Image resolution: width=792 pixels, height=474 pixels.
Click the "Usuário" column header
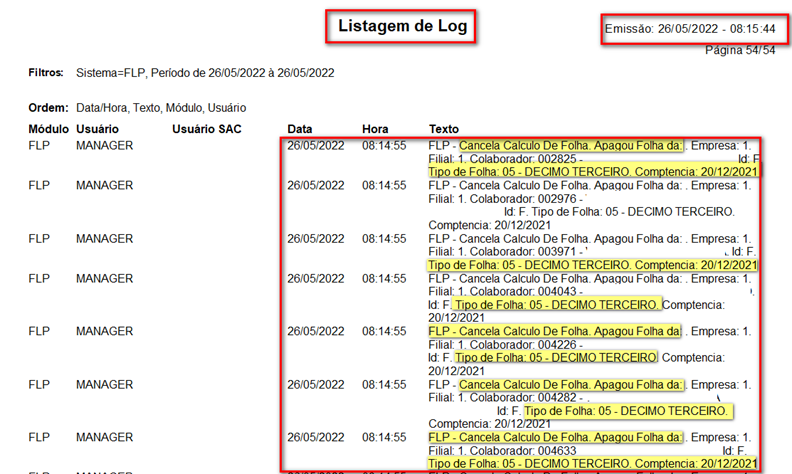tap(97, 129)
